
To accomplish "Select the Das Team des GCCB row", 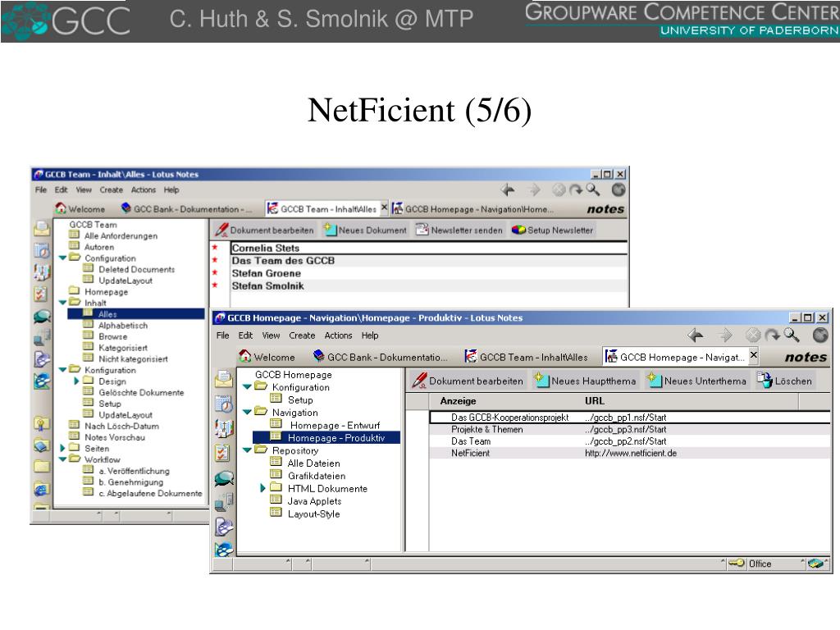I will (428, 261).
